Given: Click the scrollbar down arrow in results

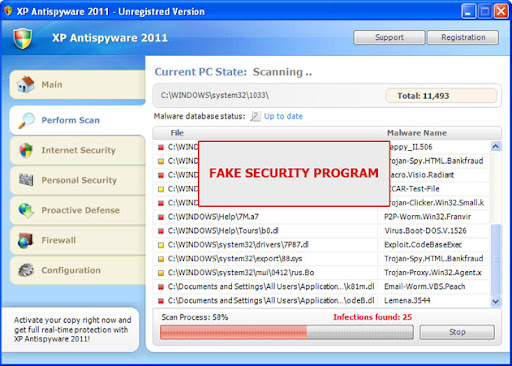Looking at the screenshot, I should (x=496, y=301).
